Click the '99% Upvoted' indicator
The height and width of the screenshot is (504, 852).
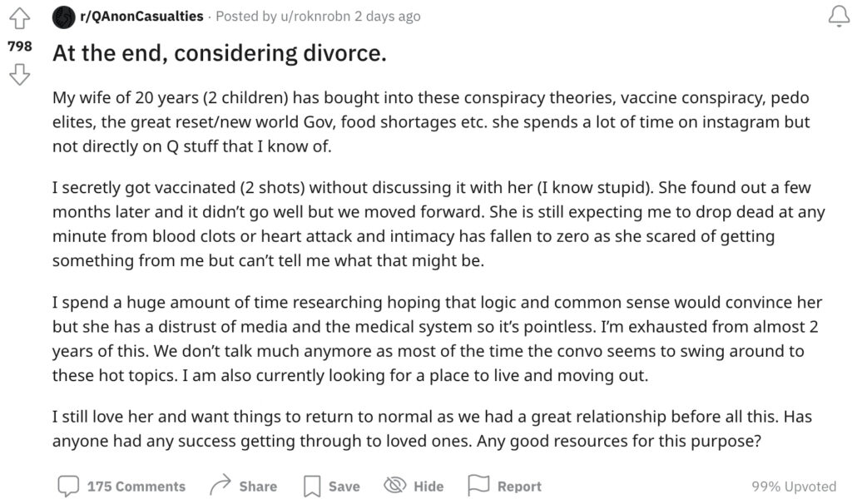(x=794, y=487)
